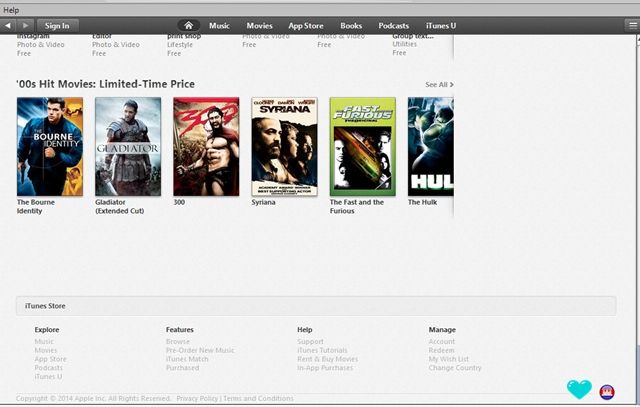Open Purchased link

pyautogui.click(x=182, y=368)
